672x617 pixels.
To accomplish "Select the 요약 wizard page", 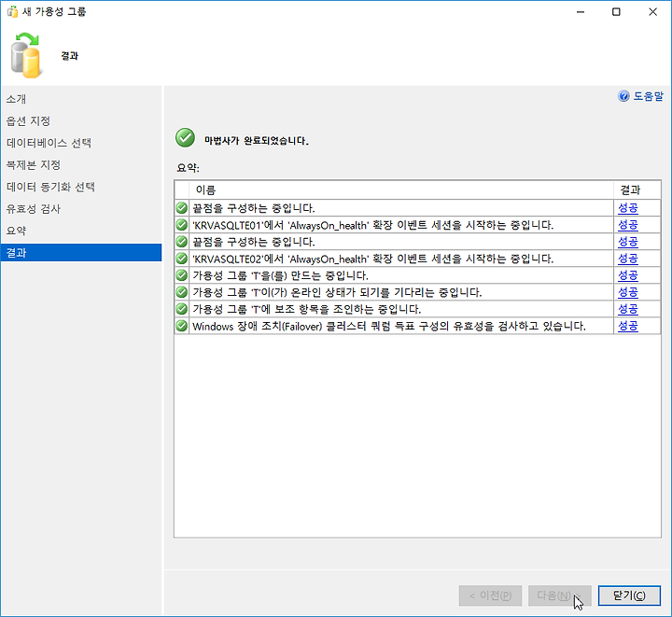I will coord(81,231).
